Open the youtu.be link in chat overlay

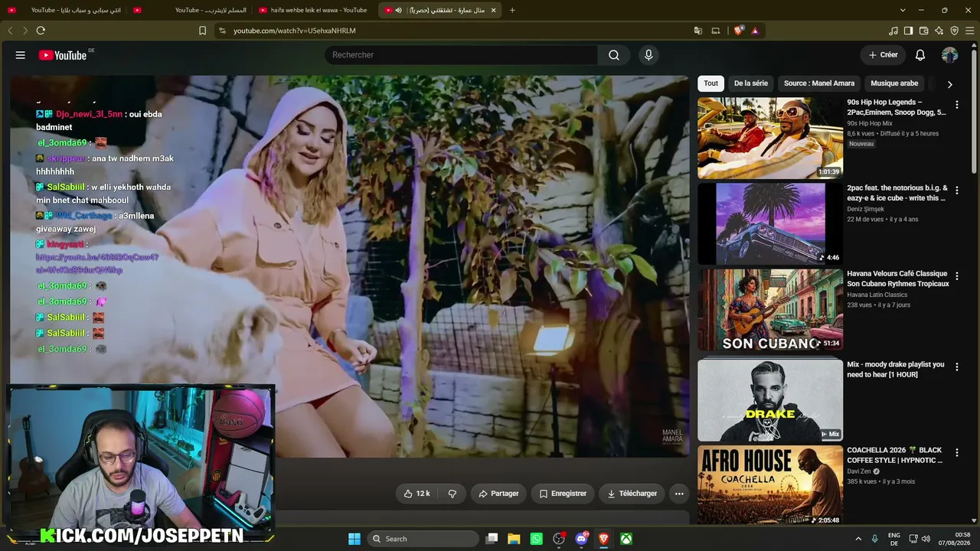tap(97, 263)
